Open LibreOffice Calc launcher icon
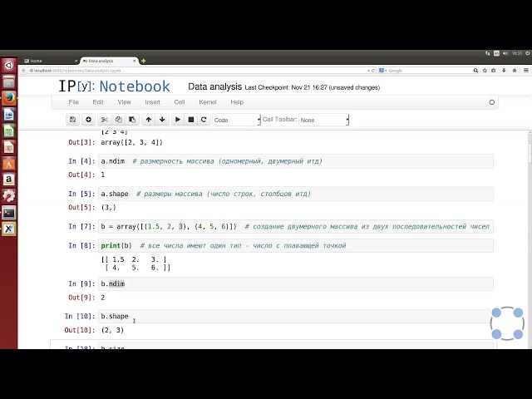Image resolution: width=532 pixels, height=399 pixels. tap(9, 131)
